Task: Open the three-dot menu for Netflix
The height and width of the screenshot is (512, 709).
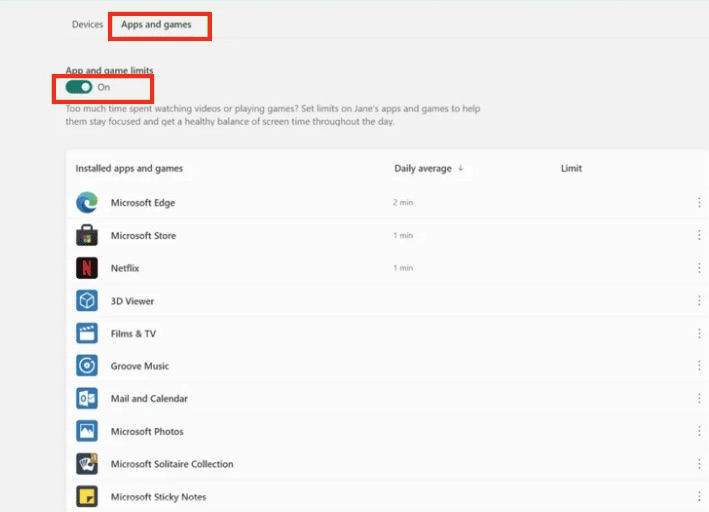Action: coord(699,268)
